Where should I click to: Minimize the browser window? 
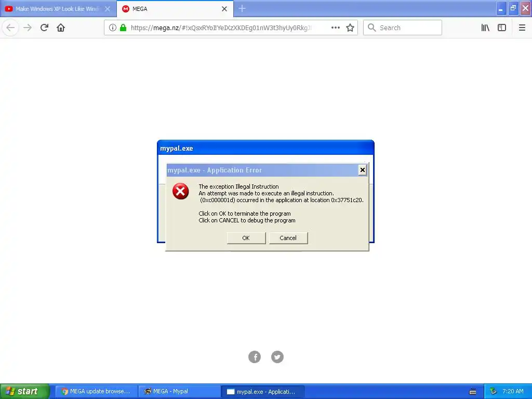(501, 8)
